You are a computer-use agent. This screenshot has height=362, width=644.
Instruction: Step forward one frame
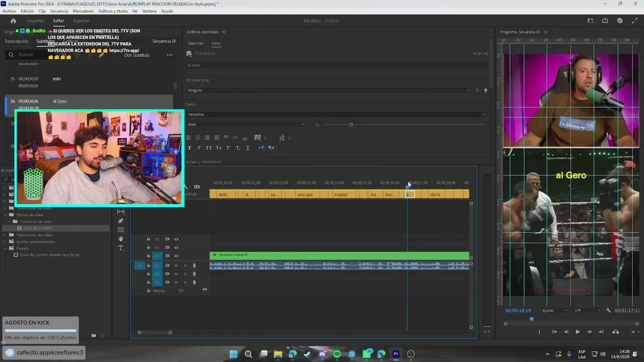[590, 332]
